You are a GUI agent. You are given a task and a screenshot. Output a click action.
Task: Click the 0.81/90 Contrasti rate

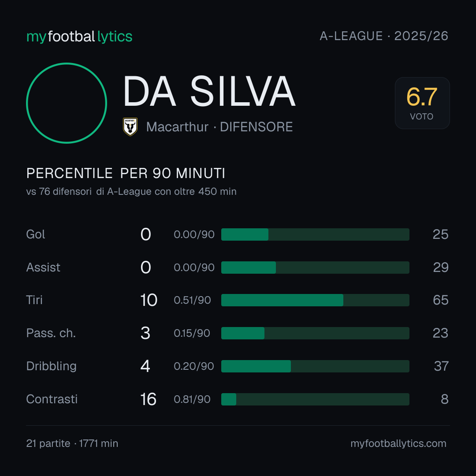pyautogui.click(x=192, y=399)
